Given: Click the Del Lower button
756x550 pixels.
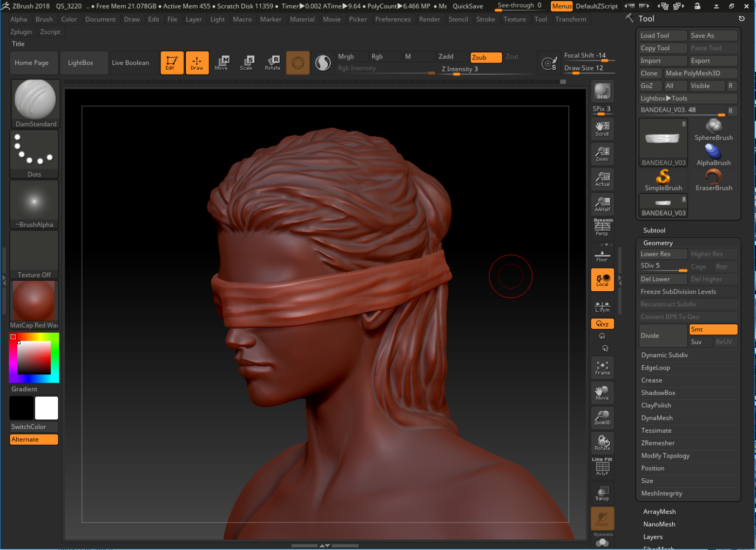Looking at the screenshot, I should [663, 279].
